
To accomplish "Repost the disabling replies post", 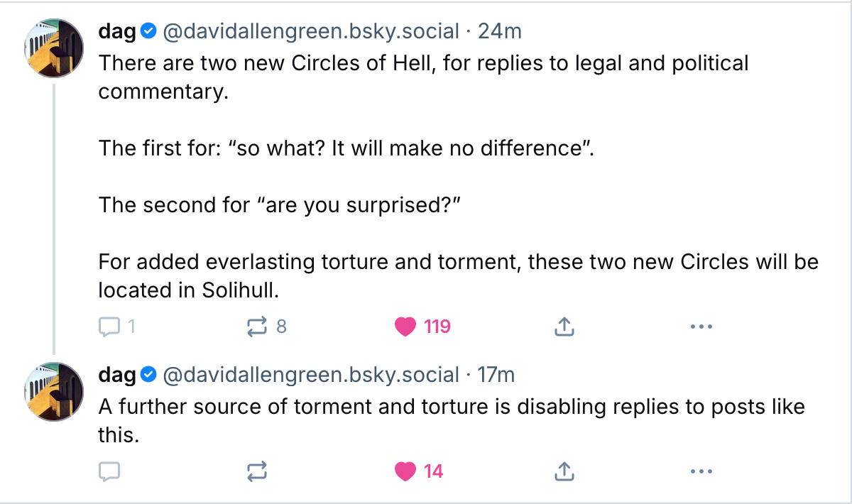I will pyautogui.click(x=256, y=471).
